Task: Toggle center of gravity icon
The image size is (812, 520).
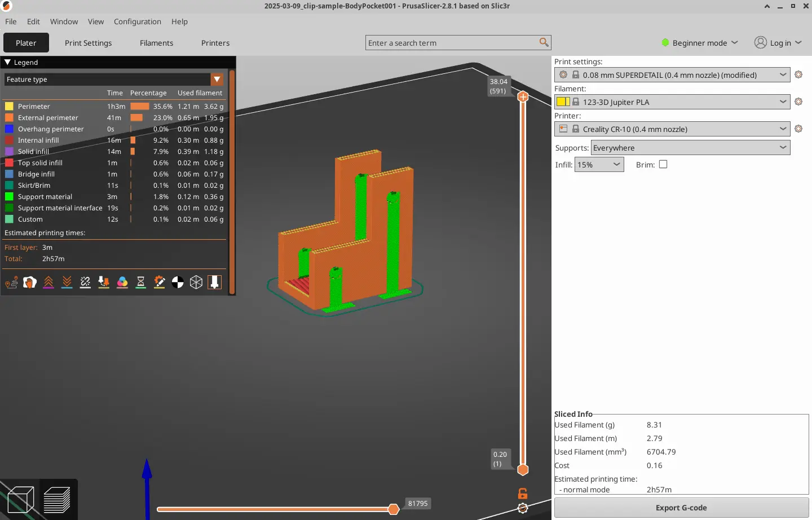Action: point(178,283)
